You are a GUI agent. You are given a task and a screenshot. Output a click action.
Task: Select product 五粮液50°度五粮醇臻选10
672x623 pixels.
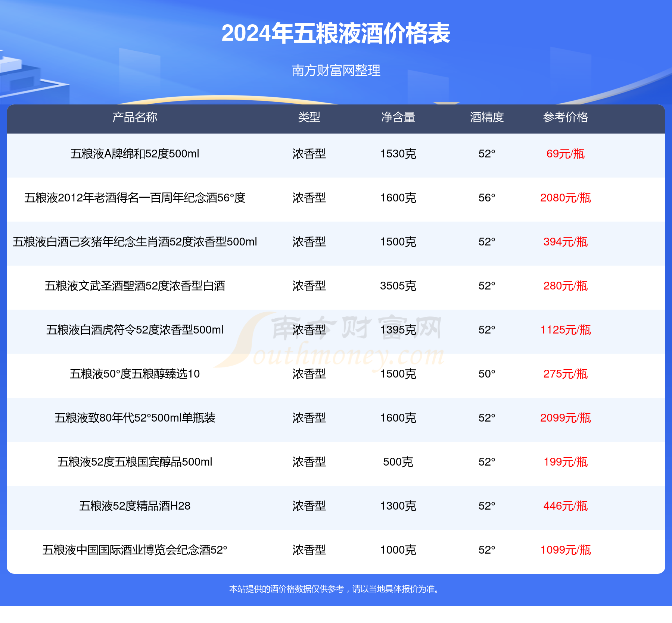(x=135, y=374)
